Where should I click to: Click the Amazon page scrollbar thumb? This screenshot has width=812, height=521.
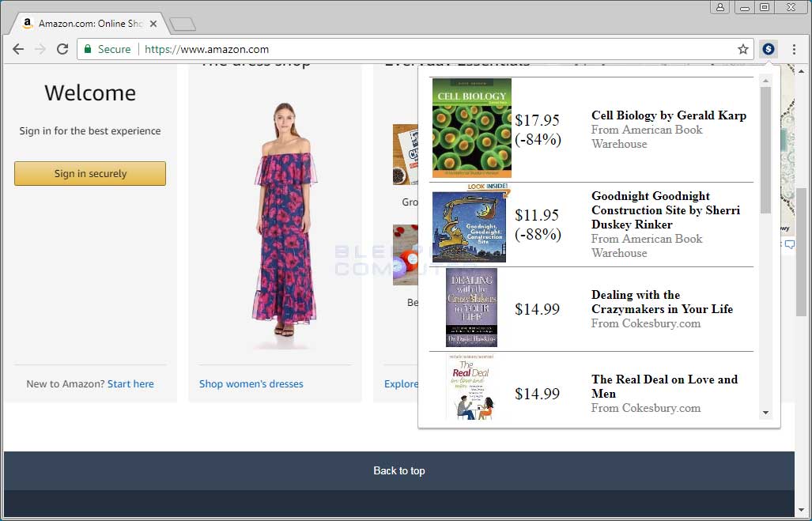tap(801, 251)
